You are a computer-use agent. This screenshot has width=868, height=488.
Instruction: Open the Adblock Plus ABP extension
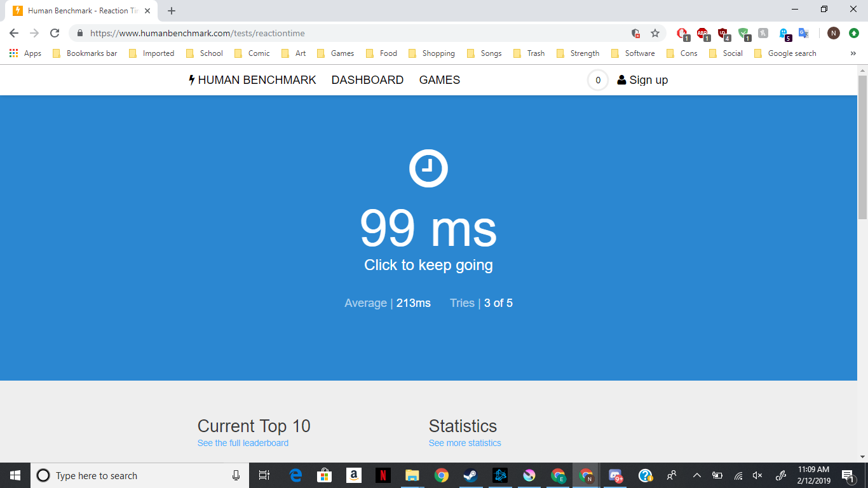[x=703, y=34]
